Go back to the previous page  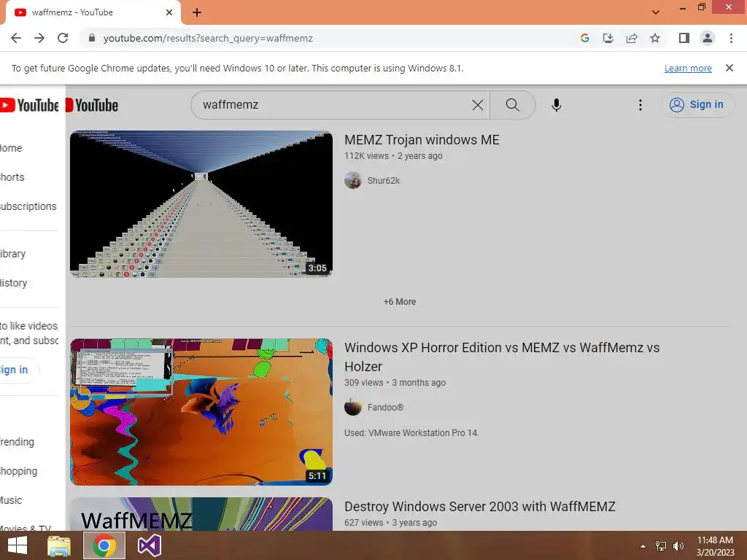click(16, 38)
